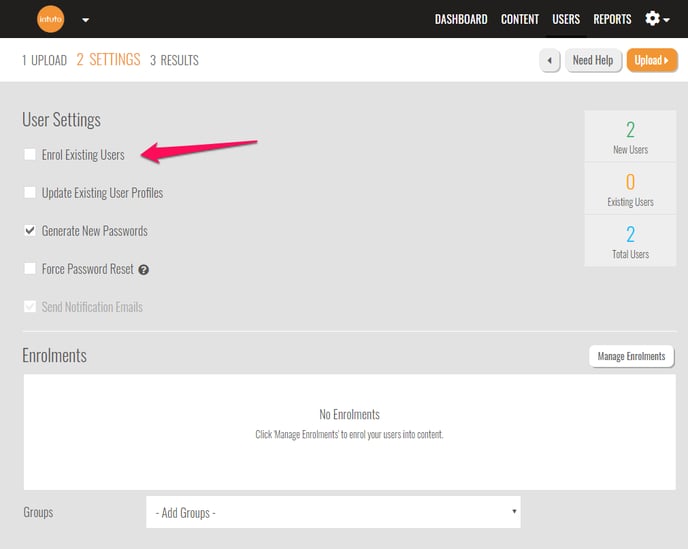Open the Reports menu item
Viewport: 688px width, 549px height.
pyautogui.click(x=612, y=19)
